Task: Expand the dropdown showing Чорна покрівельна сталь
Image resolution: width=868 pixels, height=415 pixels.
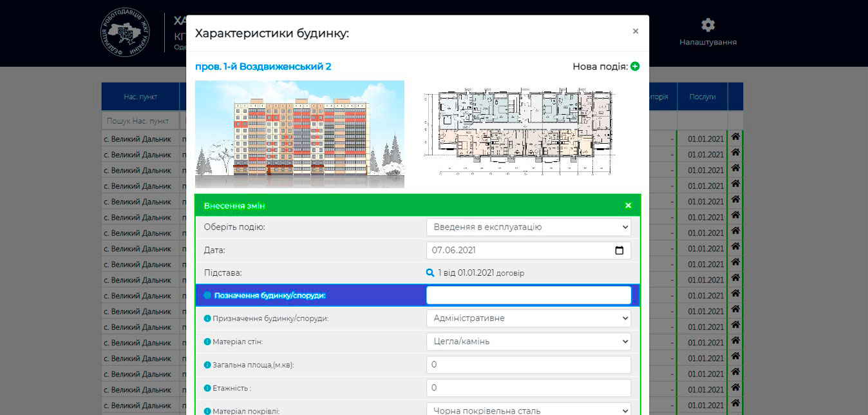Action: [528, 410]
